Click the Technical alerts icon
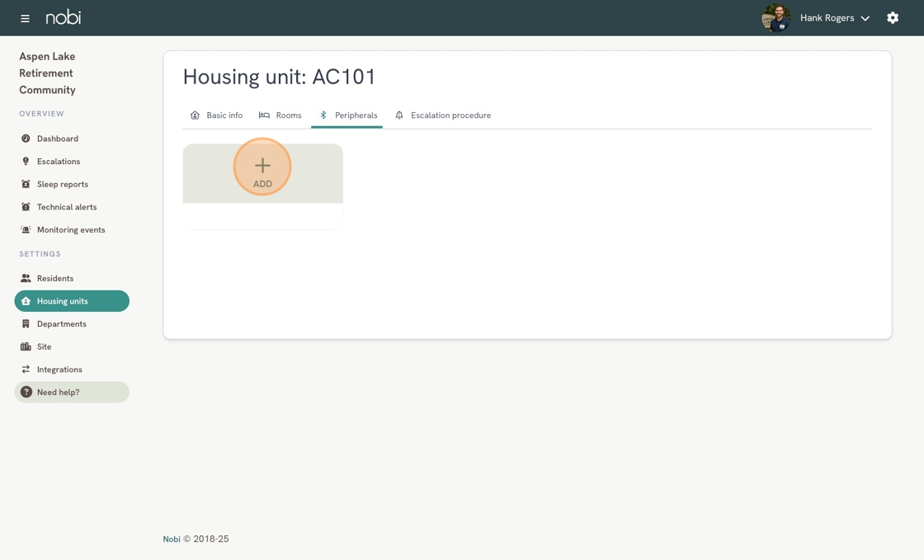 (26, 207)
